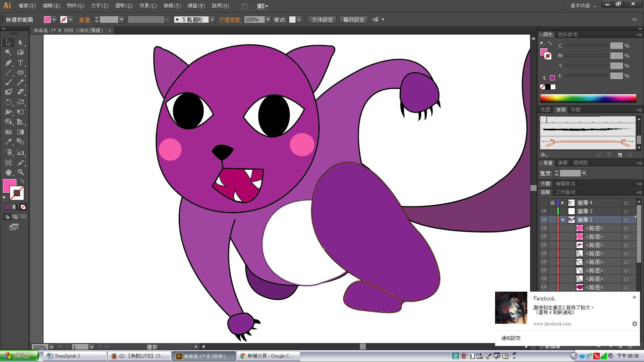The height and width of the screenshot is (362, 644).
Task: Activate the Eyedropper tool
Action: [x=8, y=142]
